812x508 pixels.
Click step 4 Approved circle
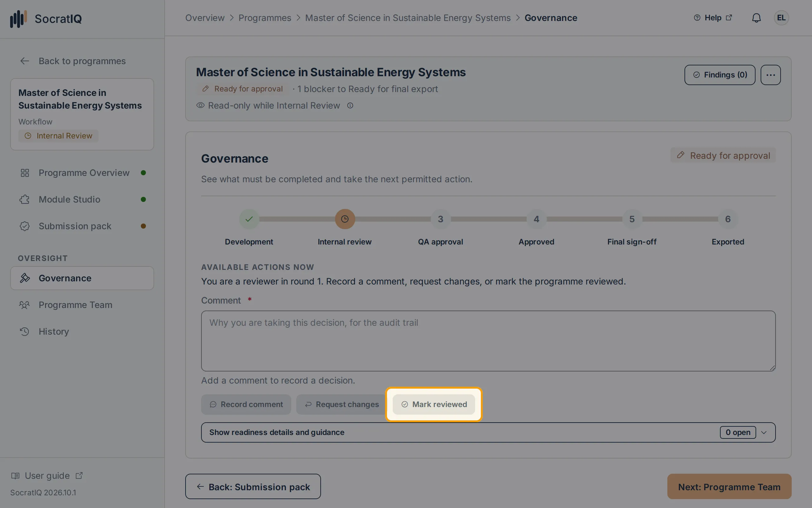(536, 219)
